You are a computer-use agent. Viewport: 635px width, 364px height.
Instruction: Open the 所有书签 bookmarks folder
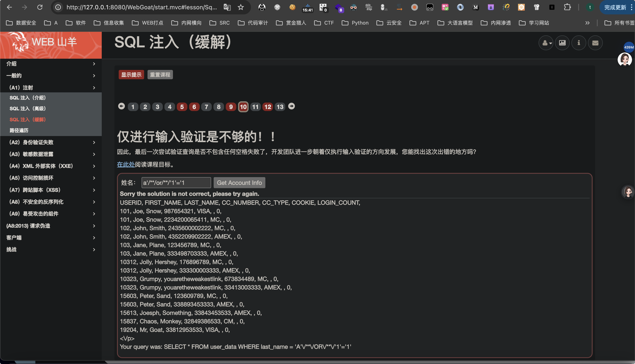(619, 23)
